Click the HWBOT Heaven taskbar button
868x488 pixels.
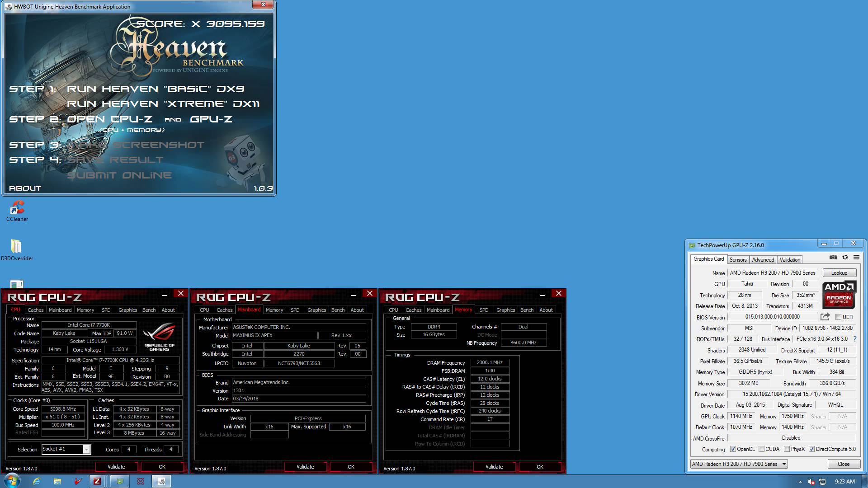coord(161,481)
